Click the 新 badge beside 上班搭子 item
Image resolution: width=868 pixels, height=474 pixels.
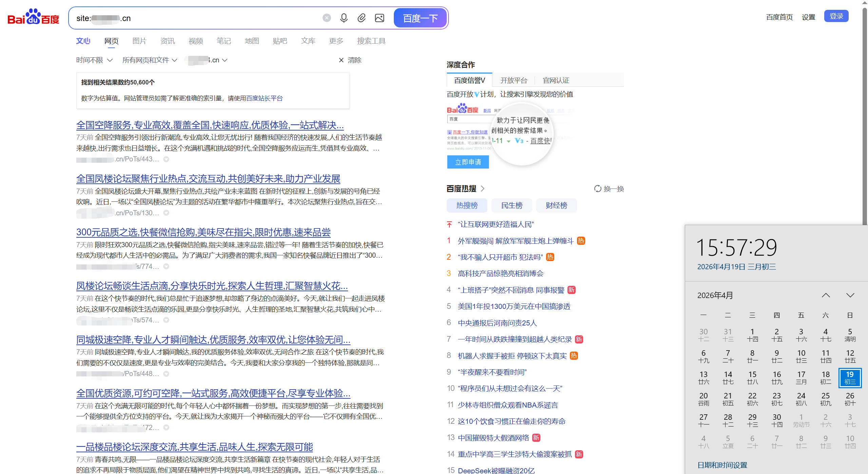click(572, 290)
